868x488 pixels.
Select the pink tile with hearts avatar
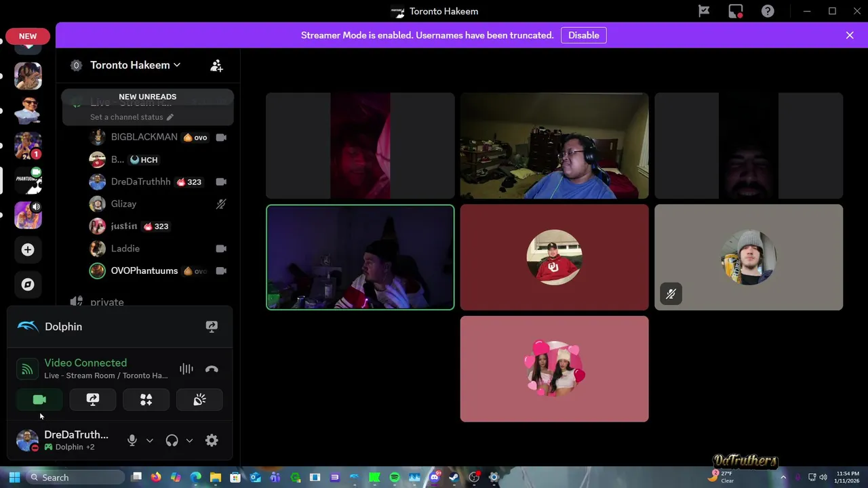(554, 369)
